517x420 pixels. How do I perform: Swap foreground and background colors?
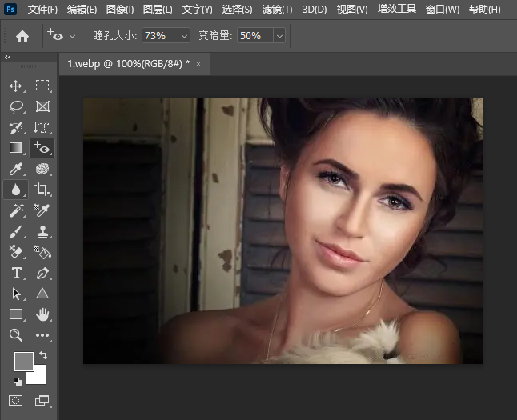[x=42, y=355]
